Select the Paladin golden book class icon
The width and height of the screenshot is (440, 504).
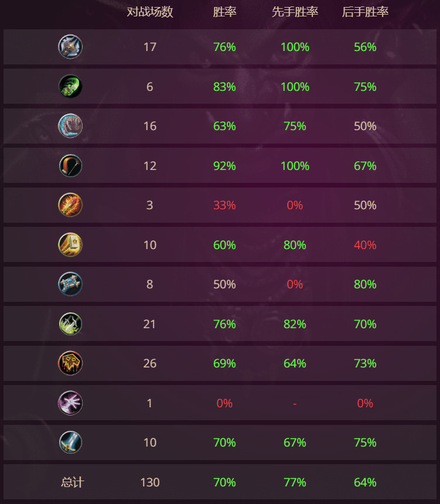pos(70,244)
